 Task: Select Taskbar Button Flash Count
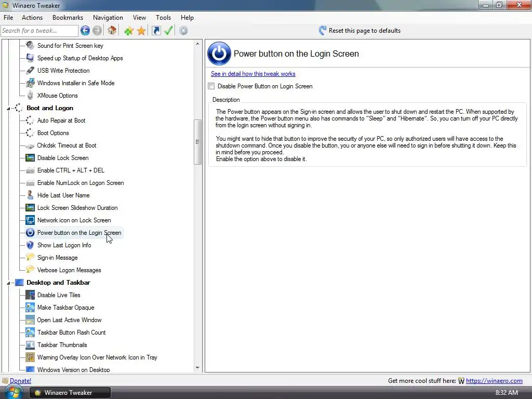coord(72,332)
